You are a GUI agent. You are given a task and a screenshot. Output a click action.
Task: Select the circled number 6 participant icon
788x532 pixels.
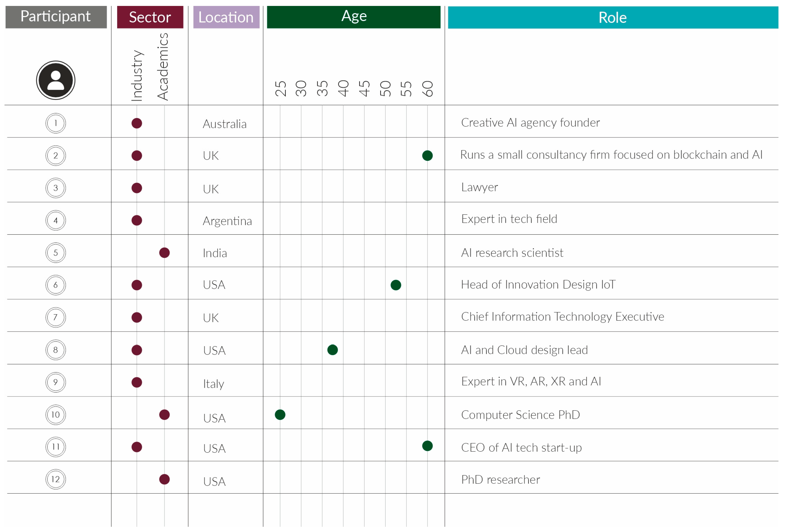56,285
